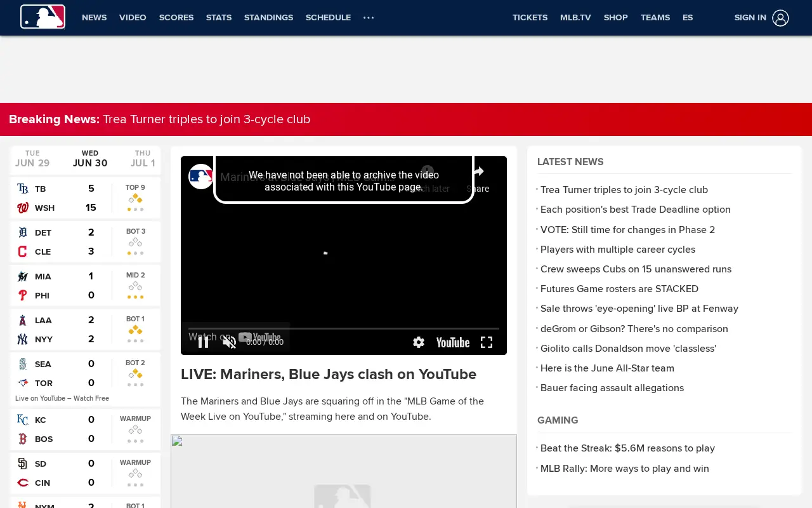Click the Phillies logo
Screen dimensions: 812x508
pyautogui.click(x=23, y=295)
